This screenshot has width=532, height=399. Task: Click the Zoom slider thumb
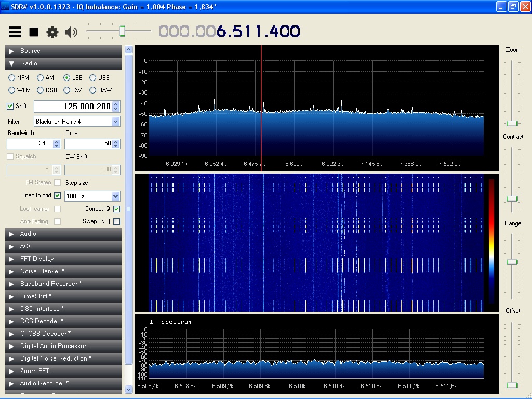coord(512,124)
